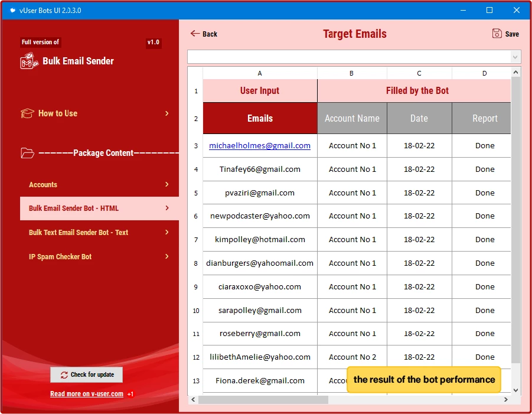Click the vertical scrollbar down arrow

pyautogui.click(x=515, y=390)
